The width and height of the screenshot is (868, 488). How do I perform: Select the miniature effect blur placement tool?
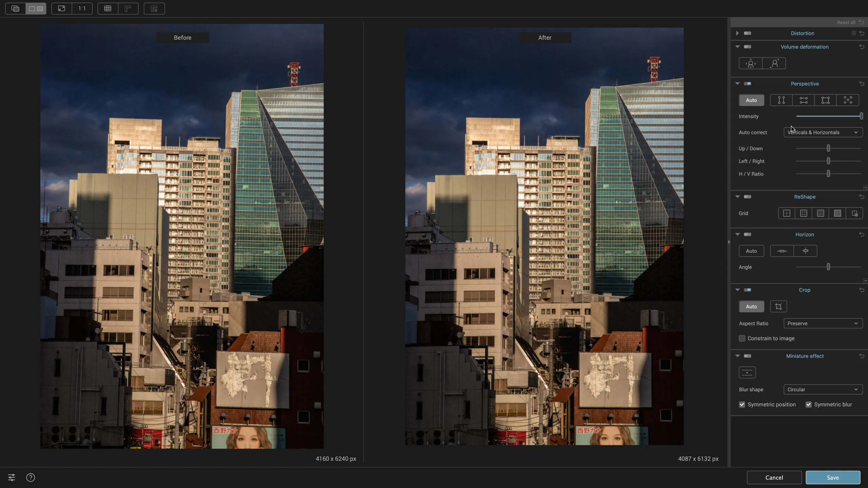coord(747,372)
